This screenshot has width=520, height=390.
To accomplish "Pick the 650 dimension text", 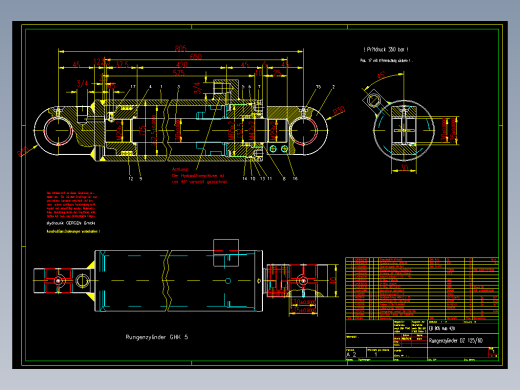I will tap(196, 57).
